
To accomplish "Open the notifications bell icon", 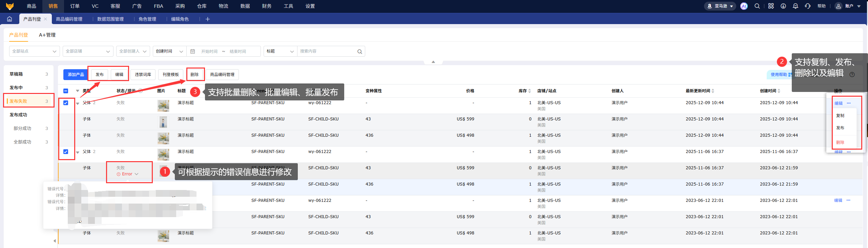I will pos(795,6).
